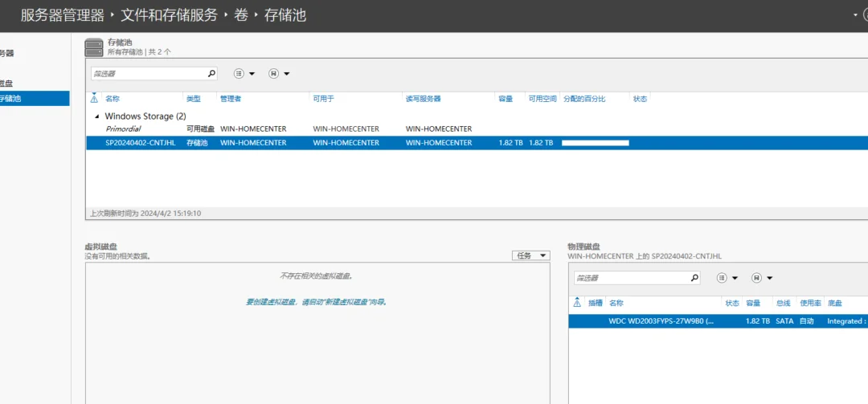Select 存储池 in the left navigation
Viewport: 868px width, 404px height.
click(x=33, y=99)
